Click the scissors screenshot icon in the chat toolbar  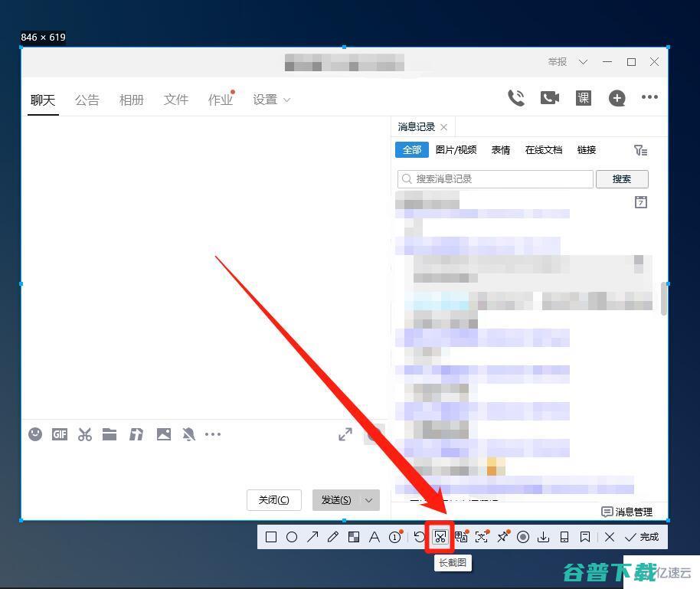(x=85, y=434)
